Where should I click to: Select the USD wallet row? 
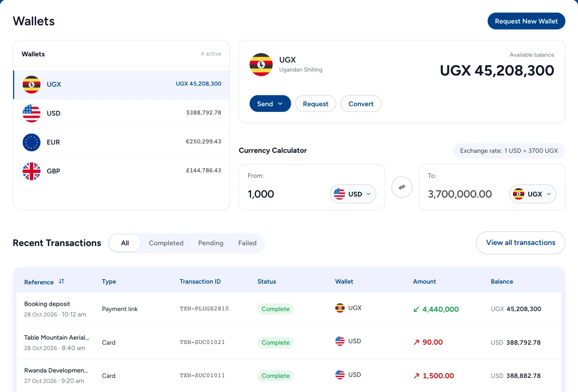[121, 113]
